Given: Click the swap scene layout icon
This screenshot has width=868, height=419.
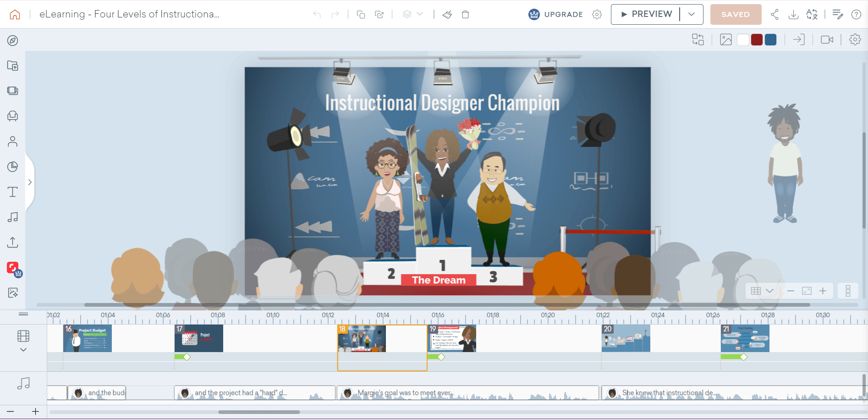Looking at the screenshot, I should click(x=698, y=39).
